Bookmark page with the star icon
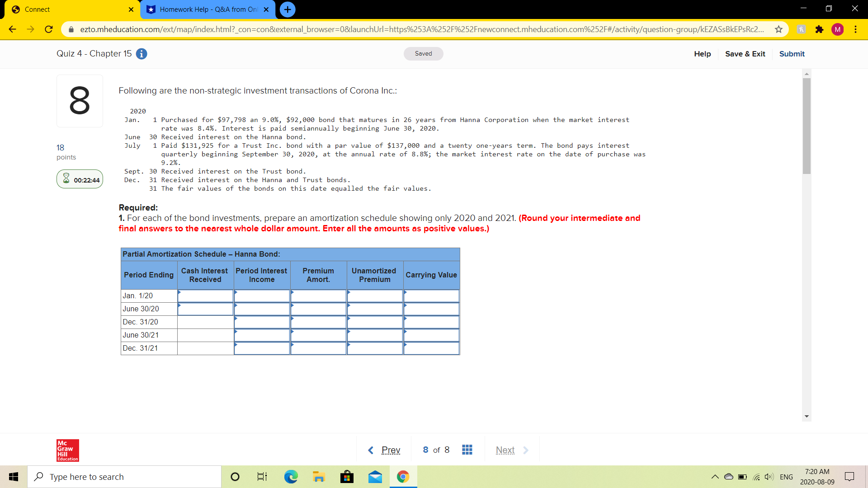Screen dimensions: 868x488 [778, 29]
